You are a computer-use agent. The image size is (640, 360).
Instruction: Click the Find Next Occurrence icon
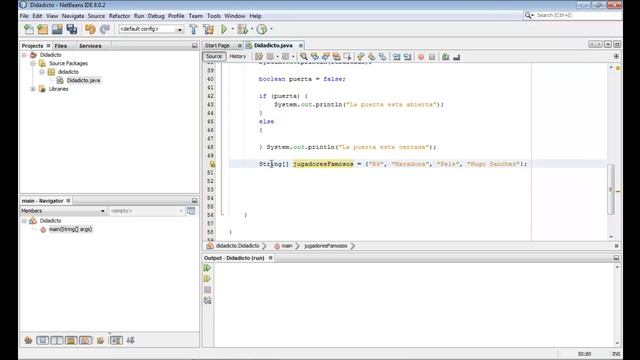coord(326,57)
